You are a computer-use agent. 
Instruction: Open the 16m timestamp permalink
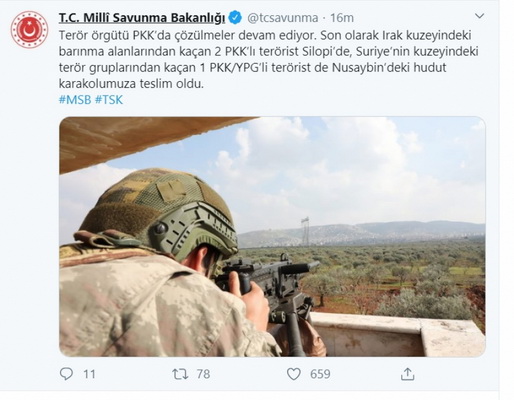[x=342, y=18]
